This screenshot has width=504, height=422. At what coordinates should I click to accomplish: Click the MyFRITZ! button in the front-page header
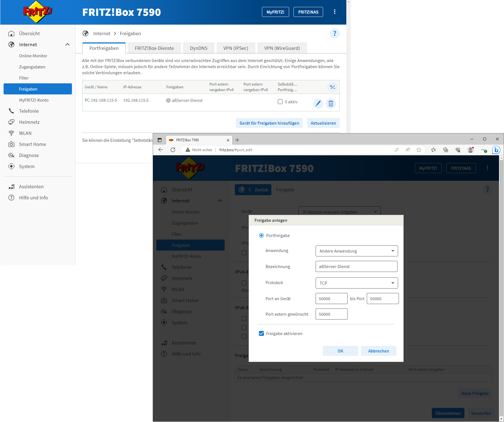(x=276, y=12)
